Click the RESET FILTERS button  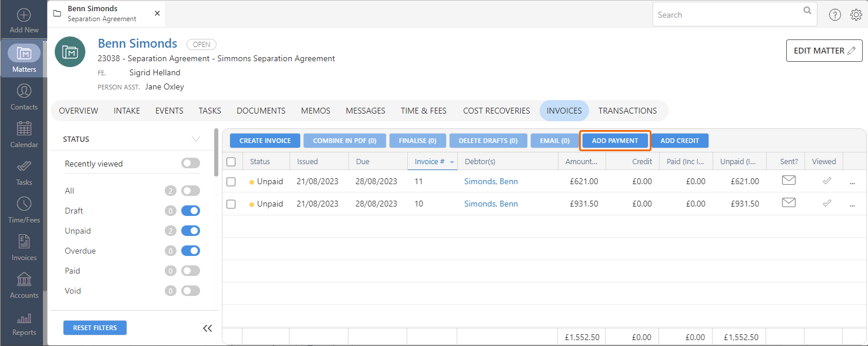95,328
